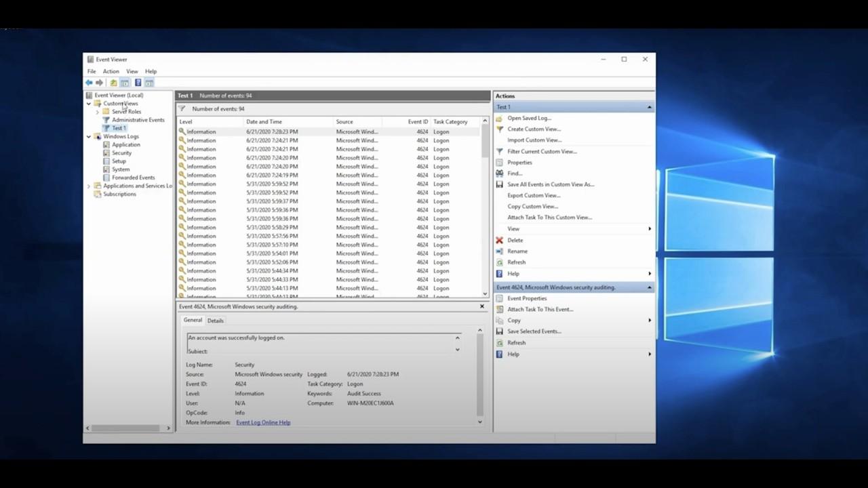This screenshot has height=488, width=868.
Task: Switch to the Details tab
Action: (216, 321)
